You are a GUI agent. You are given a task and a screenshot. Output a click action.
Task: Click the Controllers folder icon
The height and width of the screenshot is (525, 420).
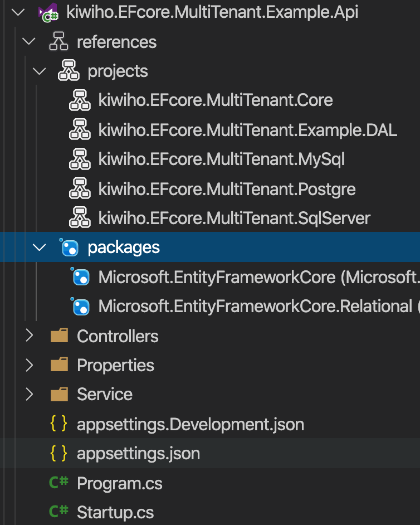tap(59, 336)
